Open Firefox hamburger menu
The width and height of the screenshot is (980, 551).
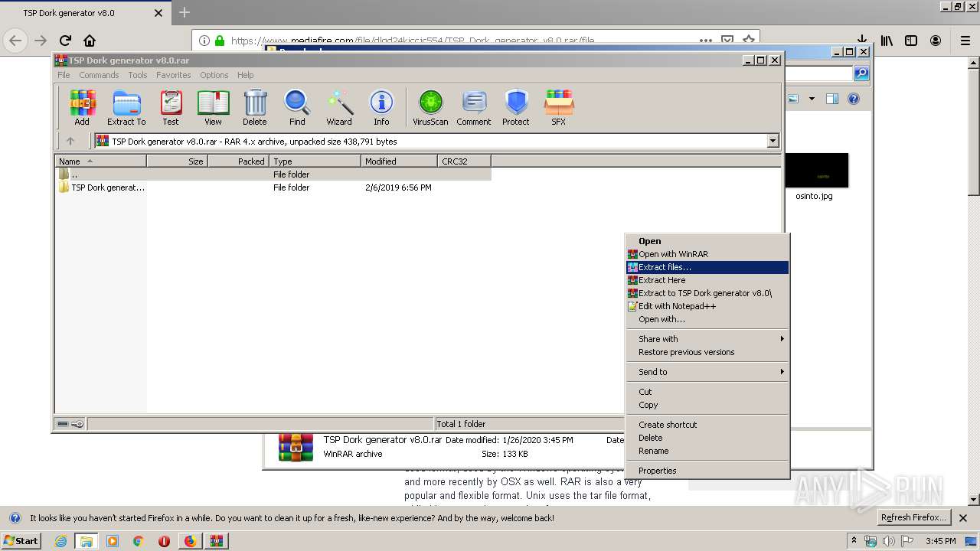coord(965,41)
